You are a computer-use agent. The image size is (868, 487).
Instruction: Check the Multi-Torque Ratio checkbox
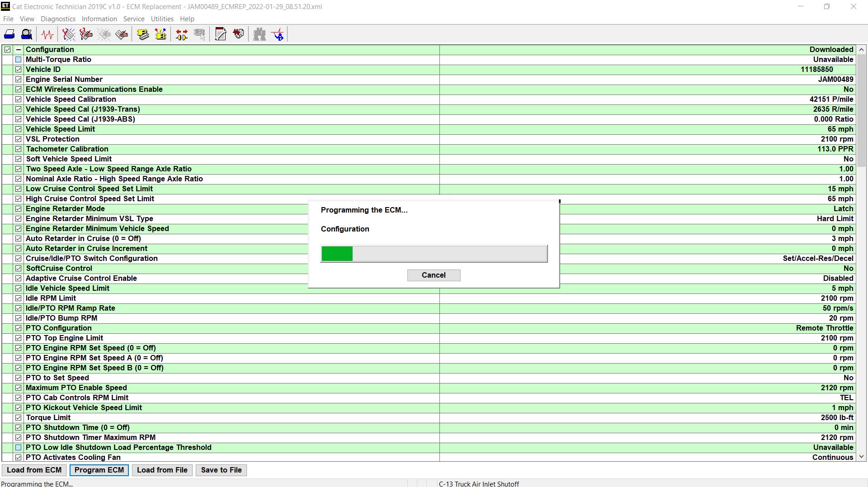pos(18,59)
